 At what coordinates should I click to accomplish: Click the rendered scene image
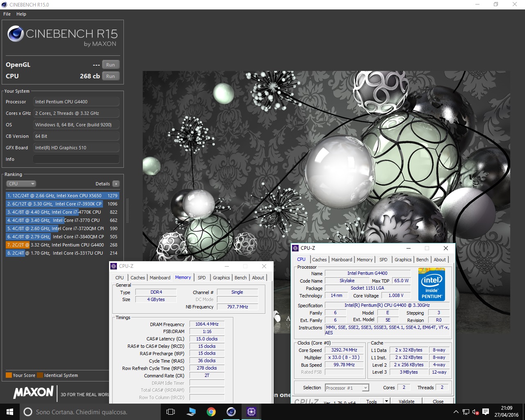326,202
